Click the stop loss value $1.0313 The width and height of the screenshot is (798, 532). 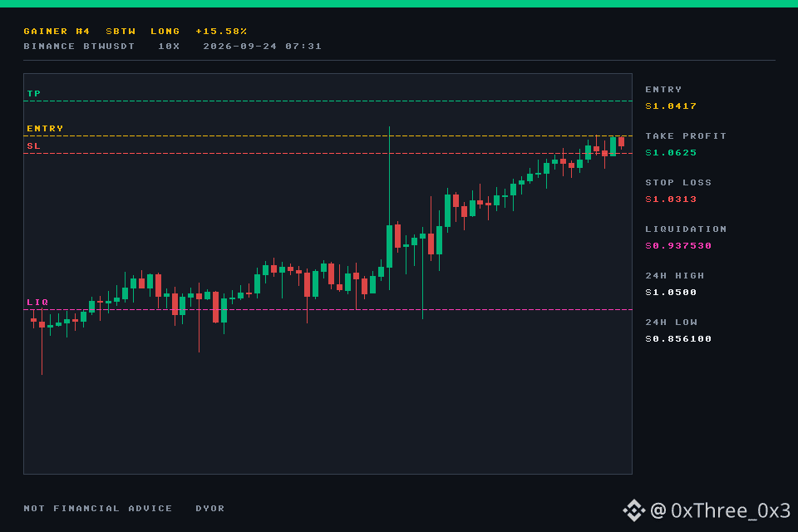[x=671, y=199]
